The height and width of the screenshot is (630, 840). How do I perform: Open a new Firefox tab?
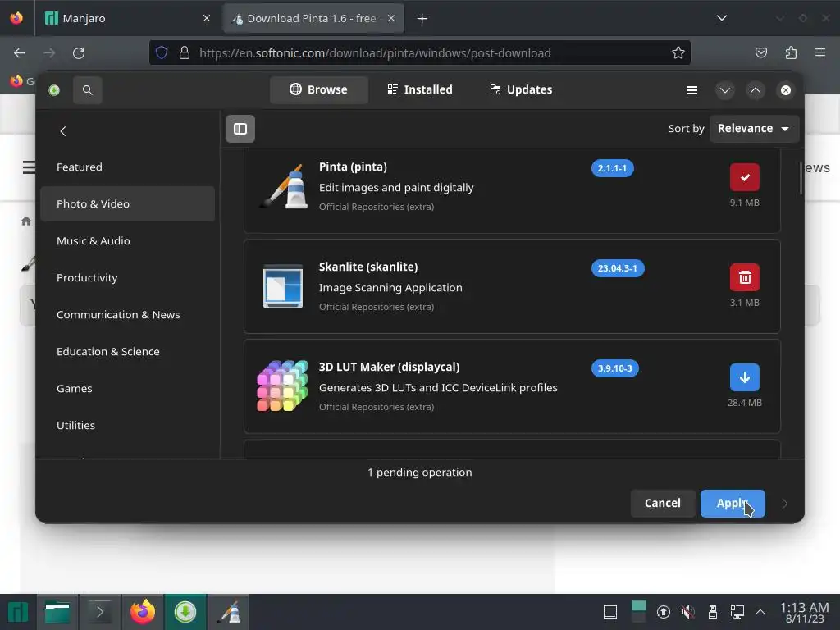[x=422, y=19]
